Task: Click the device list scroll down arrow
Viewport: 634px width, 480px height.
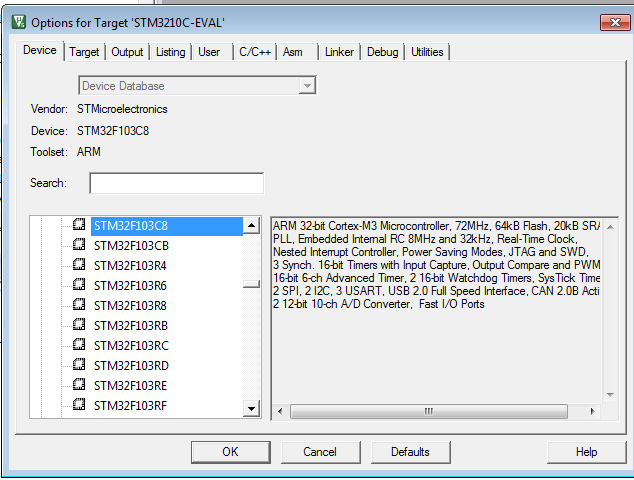Action: click(x=251, y=408)
